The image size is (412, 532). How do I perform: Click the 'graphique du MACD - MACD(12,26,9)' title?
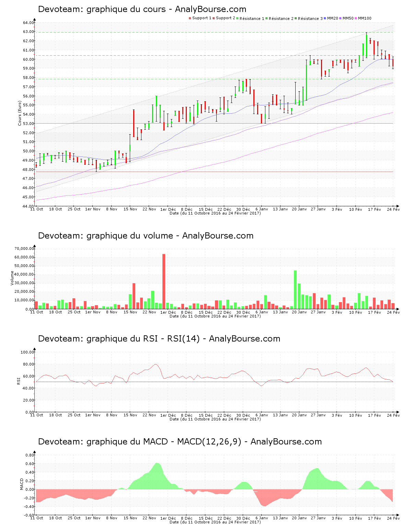point(164,442)
